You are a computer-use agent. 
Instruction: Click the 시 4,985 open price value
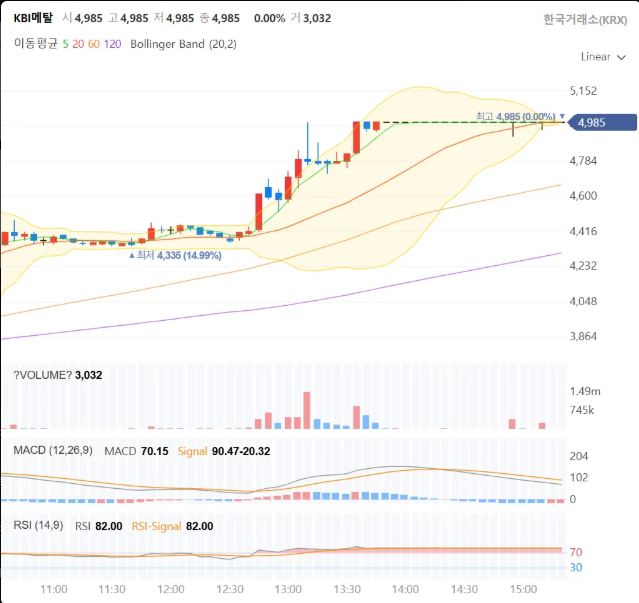82,18
